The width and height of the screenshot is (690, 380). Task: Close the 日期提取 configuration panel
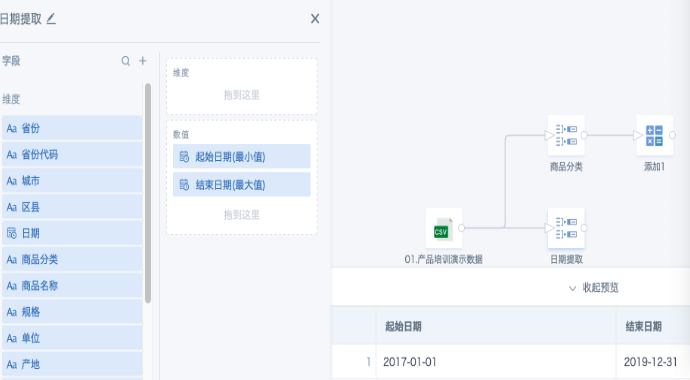coord(315,18)
